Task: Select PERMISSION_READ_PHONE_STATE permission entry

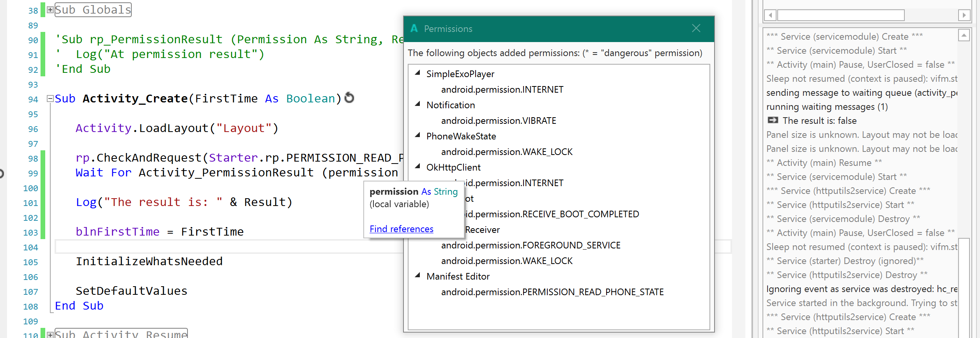Action: tap(552, 292)
